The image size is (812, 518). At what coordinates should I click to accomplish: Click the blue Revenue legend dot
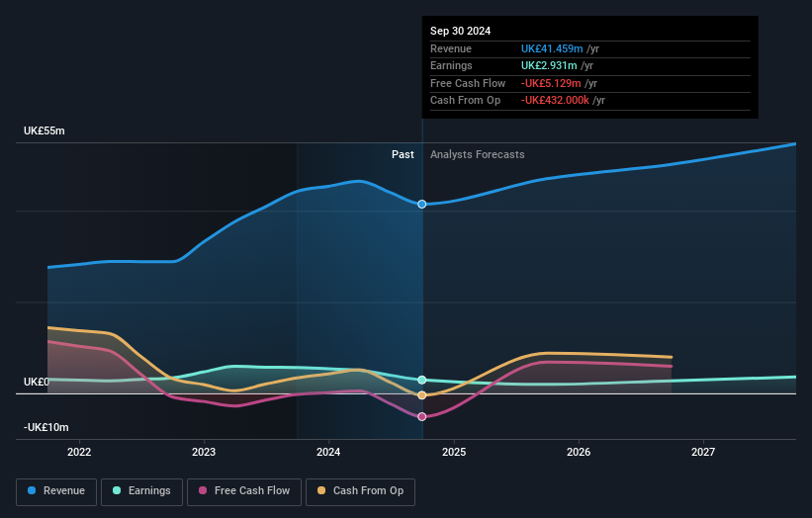(32, 490)
